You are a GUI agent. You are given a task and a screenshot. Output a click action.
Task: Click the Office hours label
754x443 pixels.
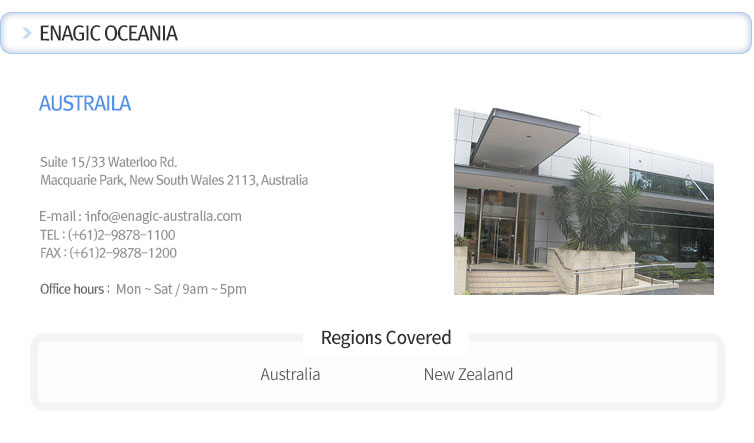[x=75, y=289]
